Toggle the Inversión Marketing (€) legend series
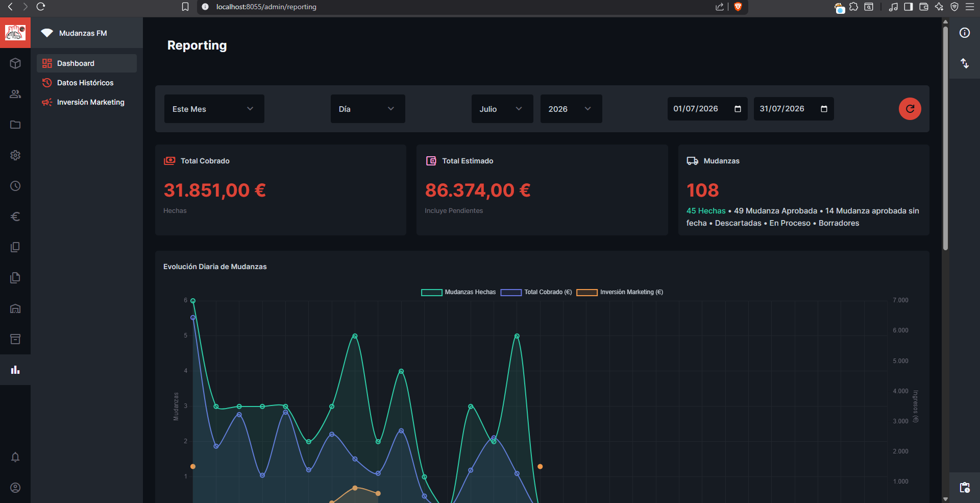The image size is (980, 503). (x=620, y=292)
